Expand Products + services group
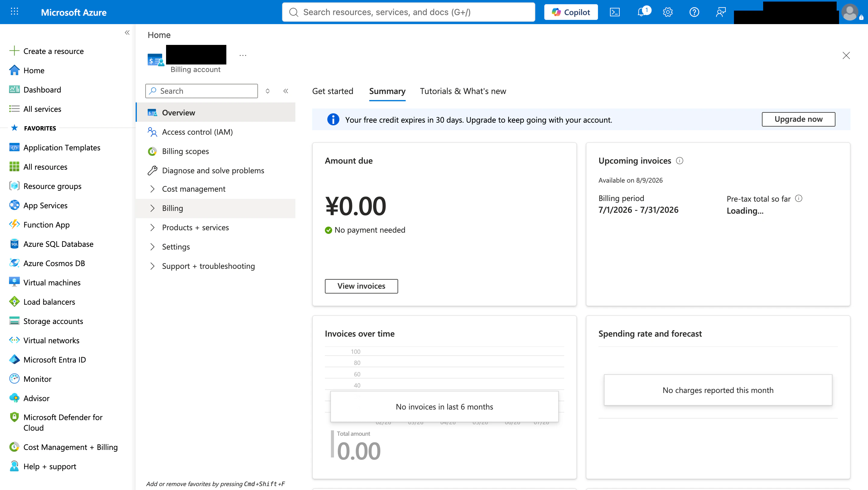Screen dimensions: 868x490 216,227
